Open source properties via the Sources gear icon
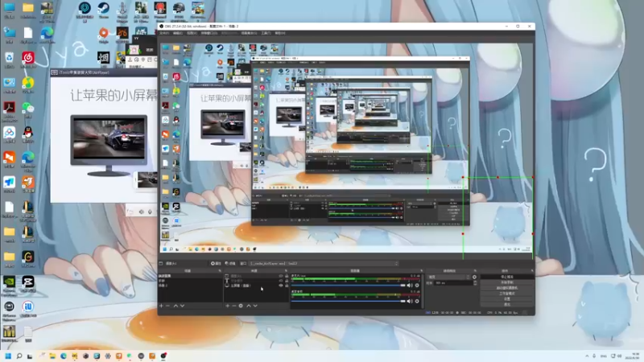Image resolution: width=644 pixels, height=362 pixels. (241, 306)
